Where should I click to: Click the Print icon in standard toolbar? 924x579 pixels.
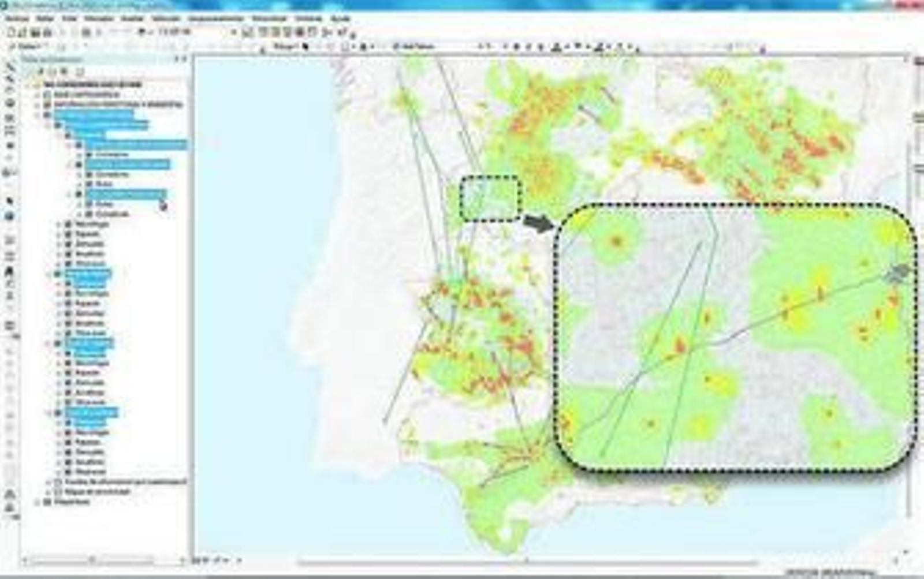click(47, 33)
